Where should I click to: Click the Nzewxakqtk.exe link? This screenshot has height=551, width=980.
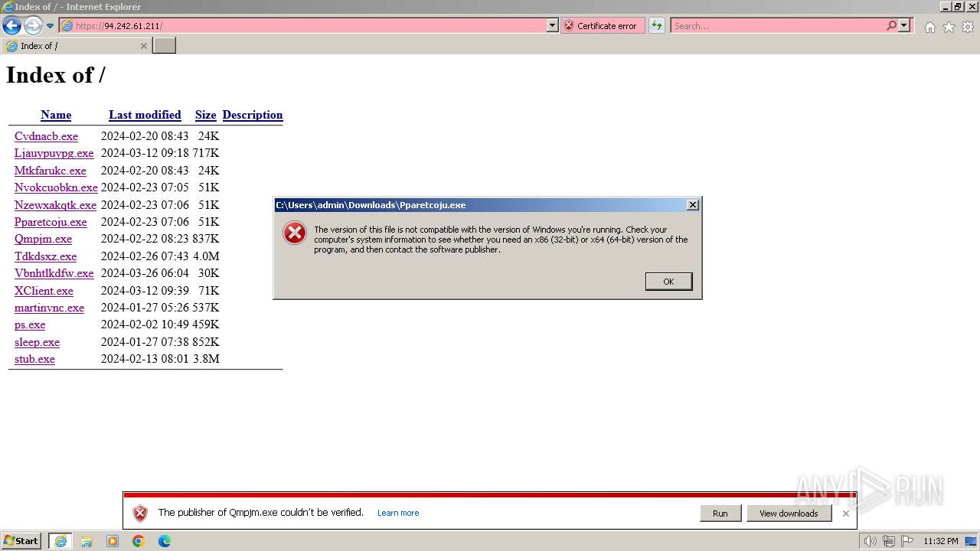pos(55,205)
